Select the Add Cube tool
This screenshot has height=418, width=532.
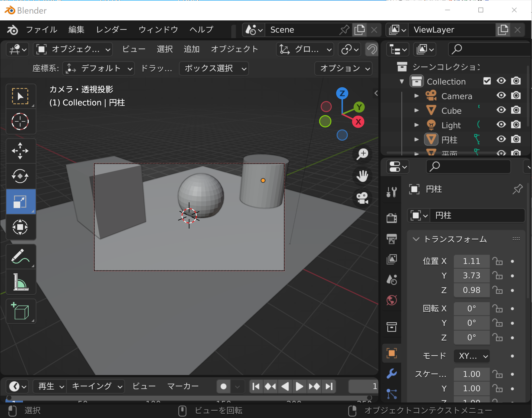(x=21, y=312)
